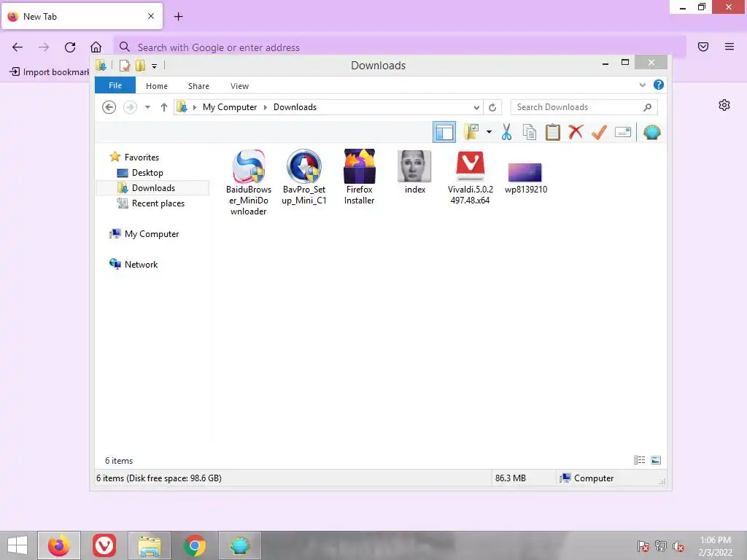Click Vivaldi icon on taskbar
Image resolution: width=747 pixels, height=560 pixels.
tap(104, 545)
